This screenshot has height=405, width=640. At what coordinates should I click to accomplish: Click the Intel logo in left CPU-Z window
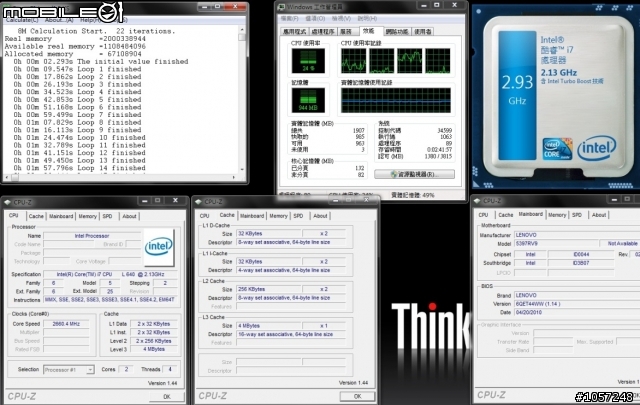click(159, 247)
